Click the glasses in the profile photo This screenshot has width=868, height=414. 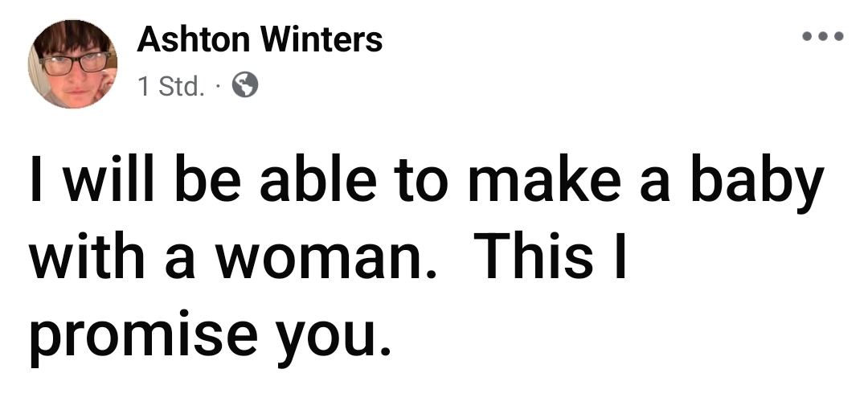point(74,63)
